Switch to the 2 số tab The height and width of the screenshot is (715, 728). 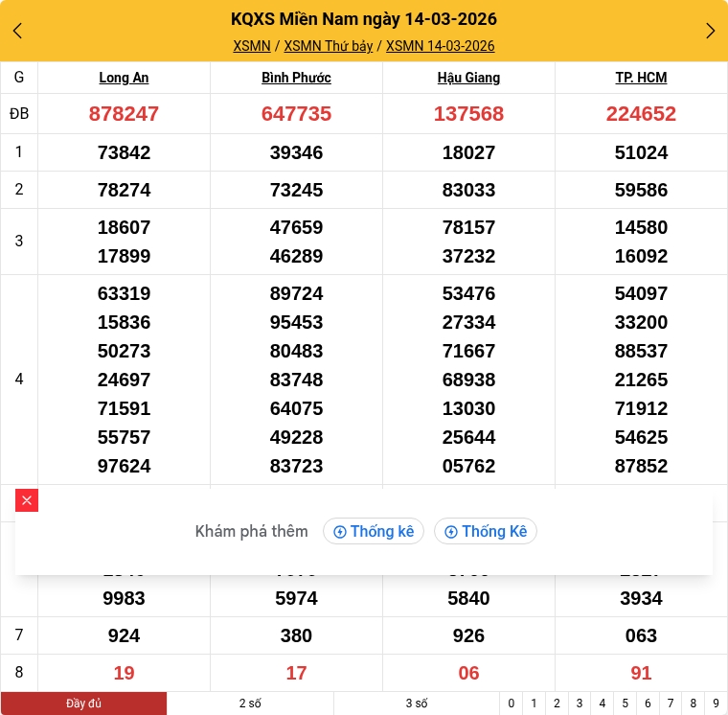[x=250, y=703]
